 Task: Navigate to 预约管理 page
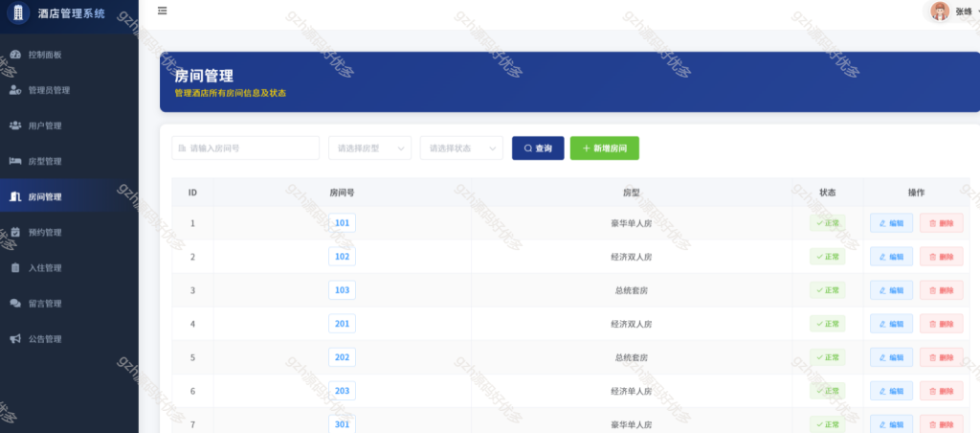click(x=69, y=232)
